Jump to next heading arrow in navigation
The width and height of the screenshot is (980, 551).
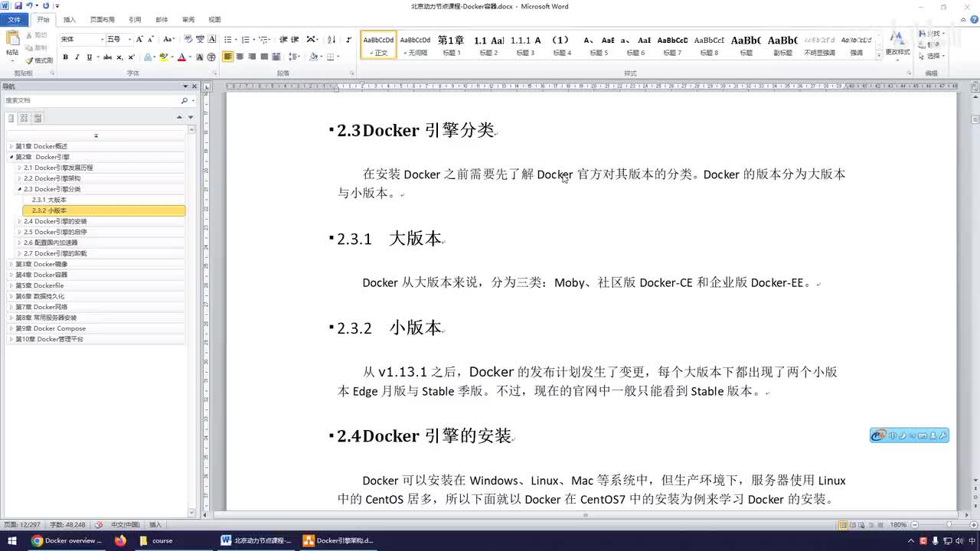coord(191,117)
